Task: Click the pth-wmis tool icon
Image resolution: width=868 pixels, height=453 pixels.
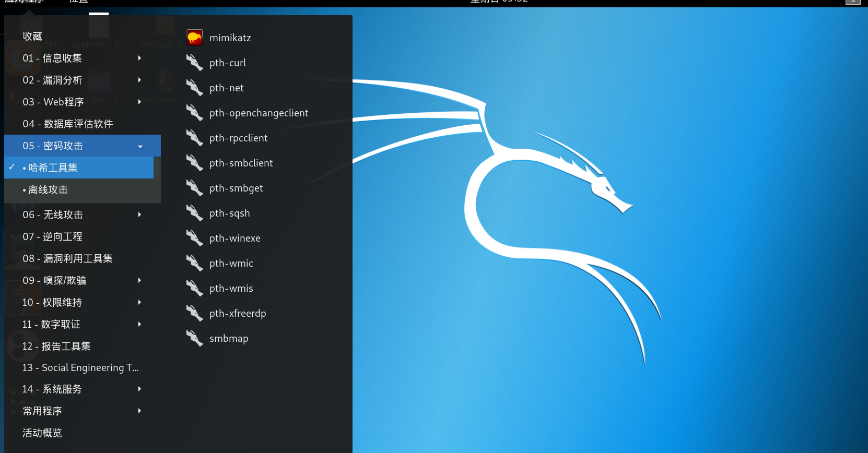Action: pyautogui.click(x=195, y=288)
